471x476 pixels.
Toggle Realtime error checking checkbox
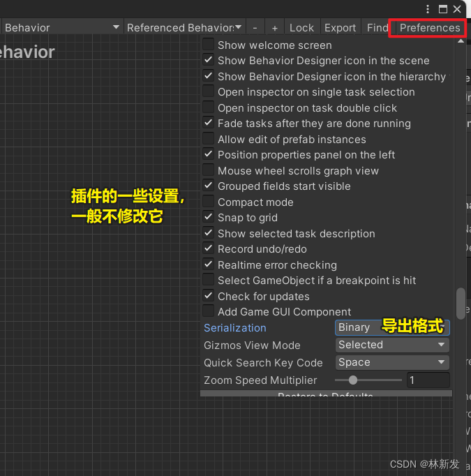pos(209,264)
